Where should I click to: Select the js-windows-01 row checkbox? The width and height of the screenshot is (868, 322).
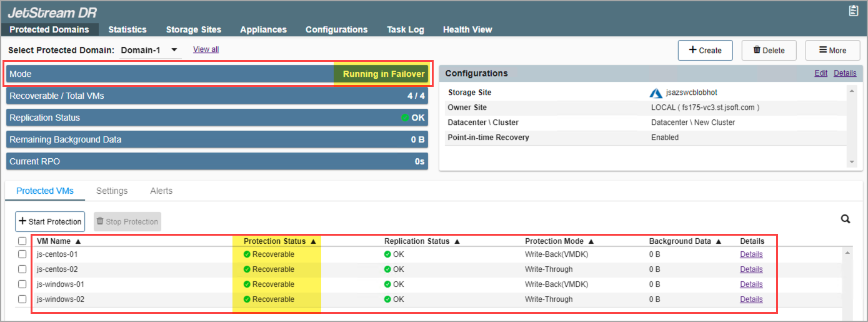tap(22, 284)
